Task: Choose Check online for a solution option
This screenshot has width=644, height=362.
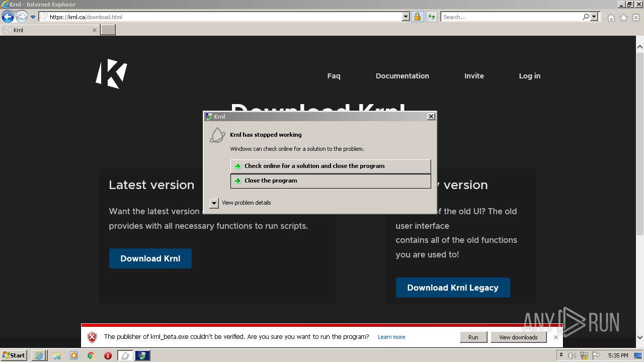Action: tap(331, 166)
